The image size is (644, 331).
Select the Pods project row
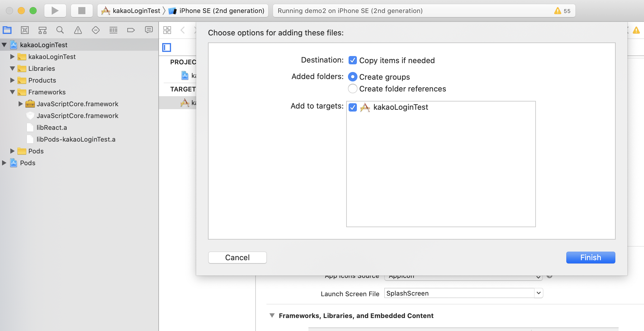pos(79,163)
